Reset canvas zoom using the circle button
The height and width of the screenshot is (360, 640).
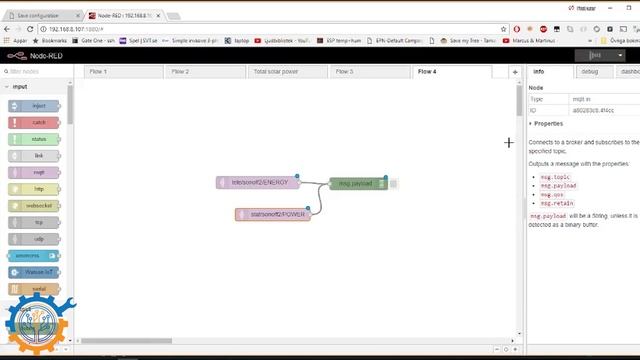[506, 349]
